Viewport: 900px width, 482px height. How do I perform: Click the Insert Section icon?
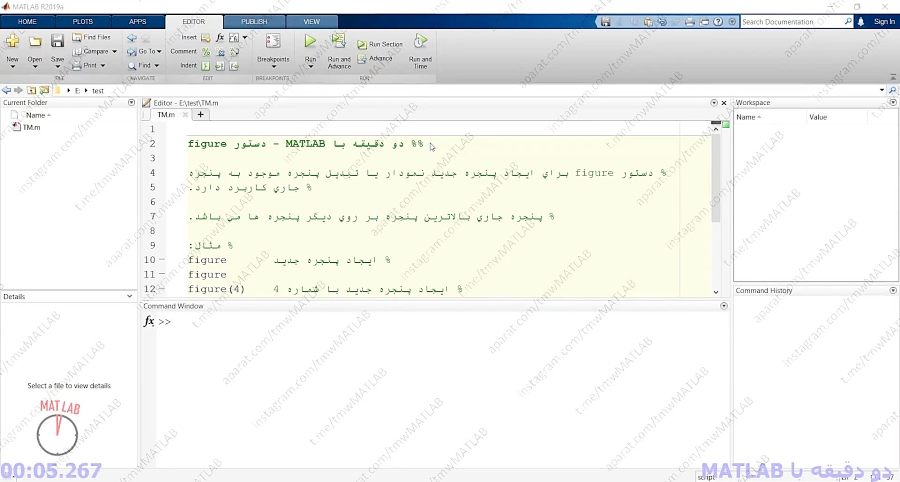pyautogui.click(x=205, y=37)
